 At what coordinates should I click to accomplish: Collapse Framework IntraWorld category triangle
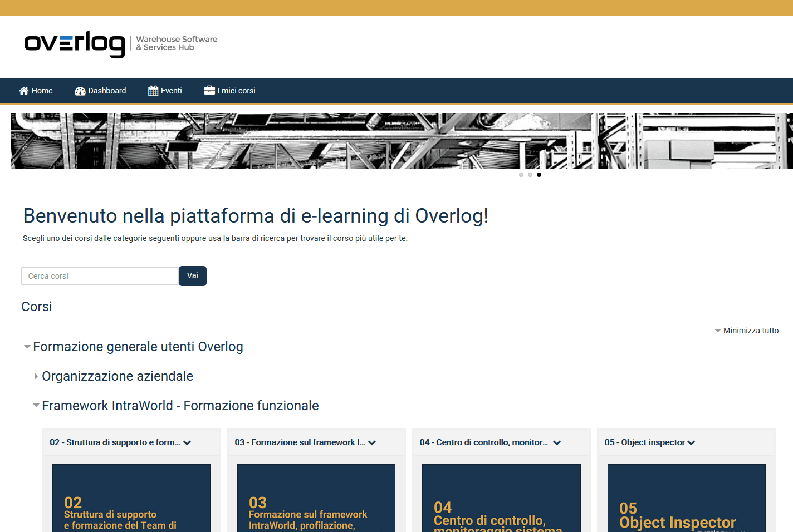tap(36, 406)
